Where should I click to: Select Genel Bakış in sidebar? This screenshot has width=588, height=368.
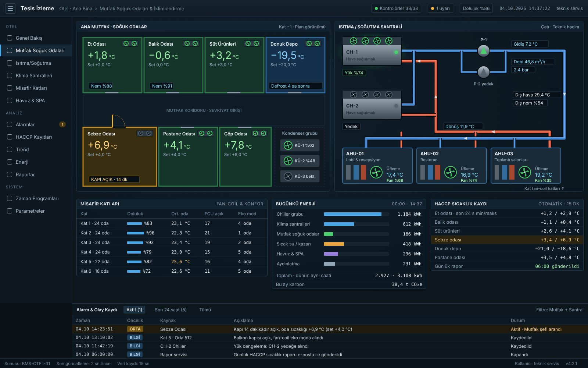pos(36,38)
